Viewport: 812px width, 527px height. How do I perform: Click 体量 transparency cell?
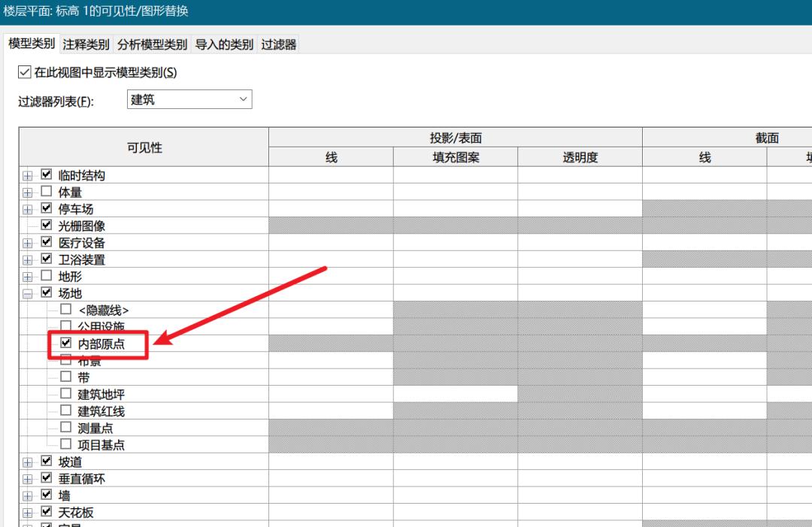(x=580, y=192)
